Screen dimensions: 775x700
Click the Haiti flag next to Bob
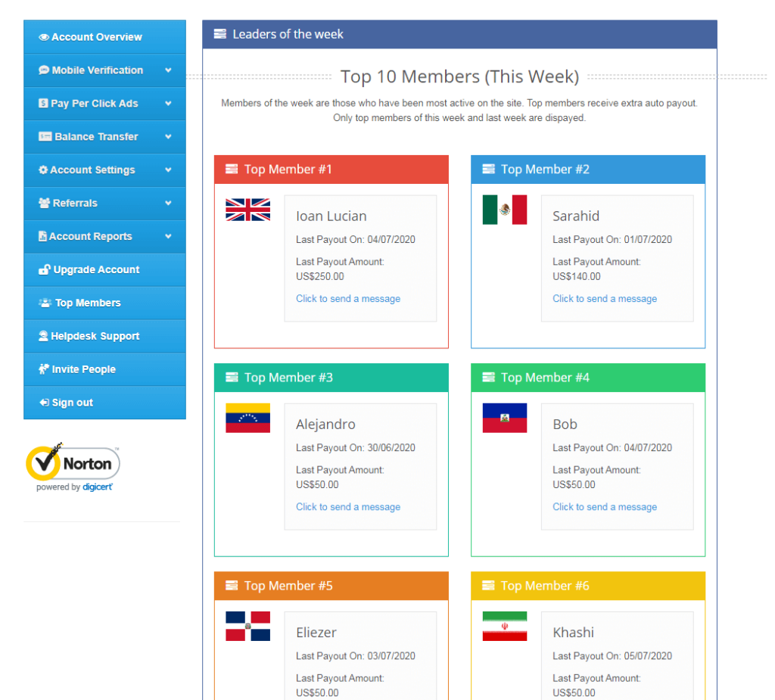click(x=504, y=418)
